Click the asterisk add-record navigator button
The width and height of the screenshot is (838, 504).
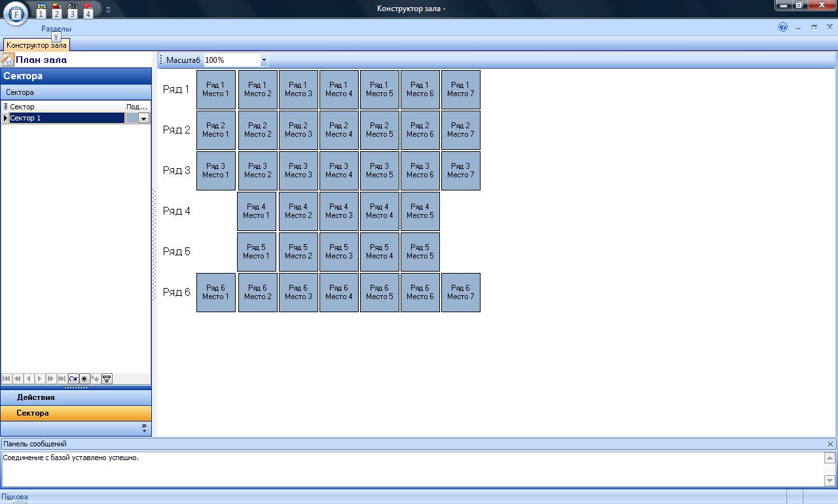(x=84, y=378)
